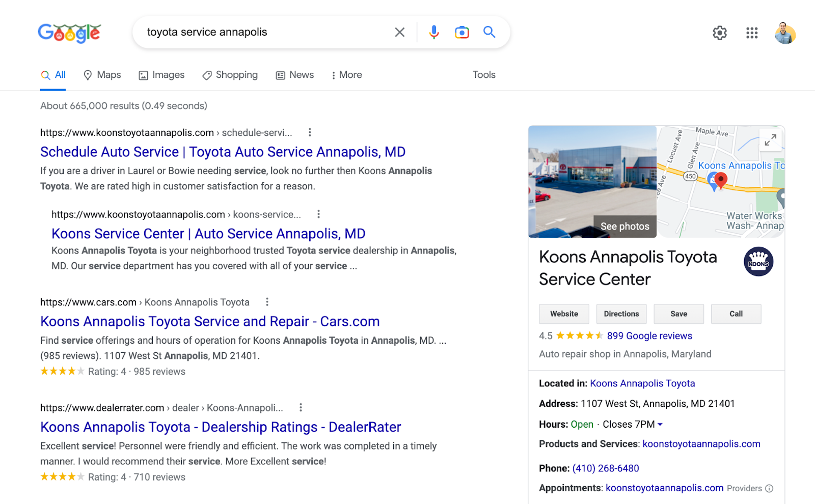Open Schedule Auto Service Toyota result link
The height and width of the screenshot is (504, 815).
[223, 152]
